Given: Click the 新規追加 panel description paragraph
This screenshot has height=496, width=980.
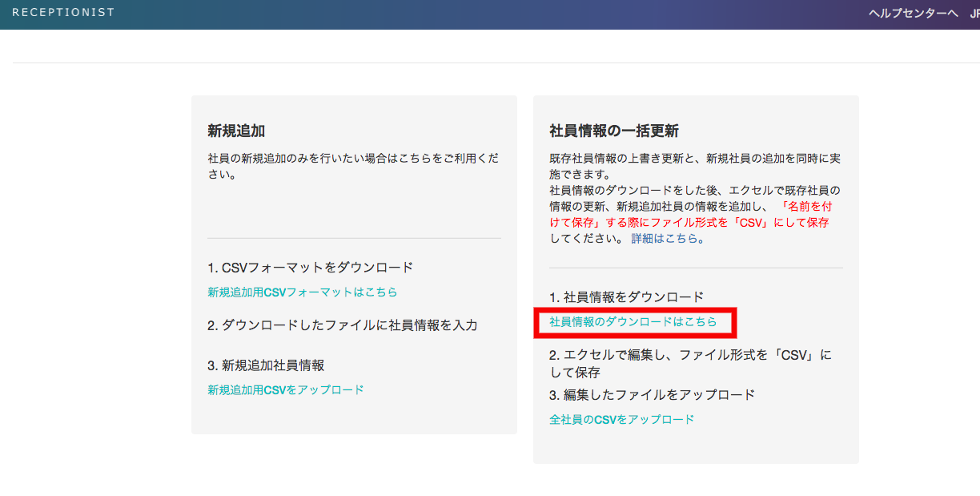Looking at the screenshot, I should pyautogui.click(x=352, y=167).
